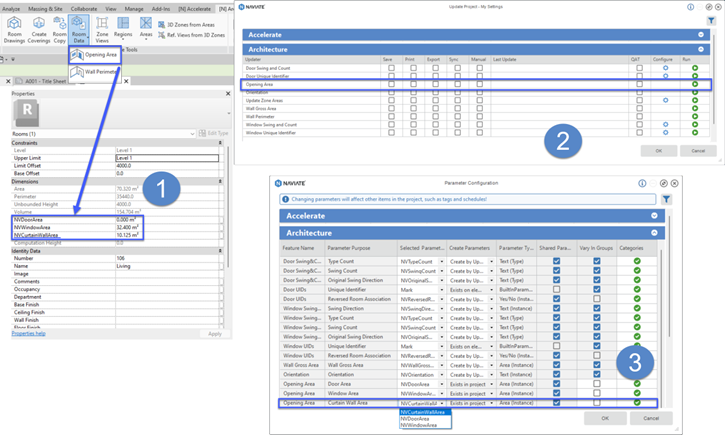
Task: Open info icon in Update Project window
Action: pyautogui.click(x=690, y=7)
